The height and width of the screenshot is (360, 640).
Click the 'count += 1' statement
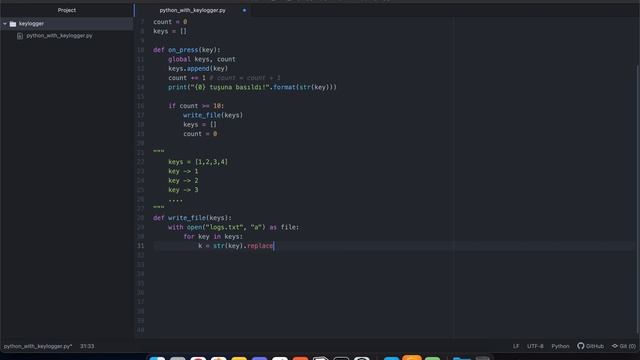187,78
